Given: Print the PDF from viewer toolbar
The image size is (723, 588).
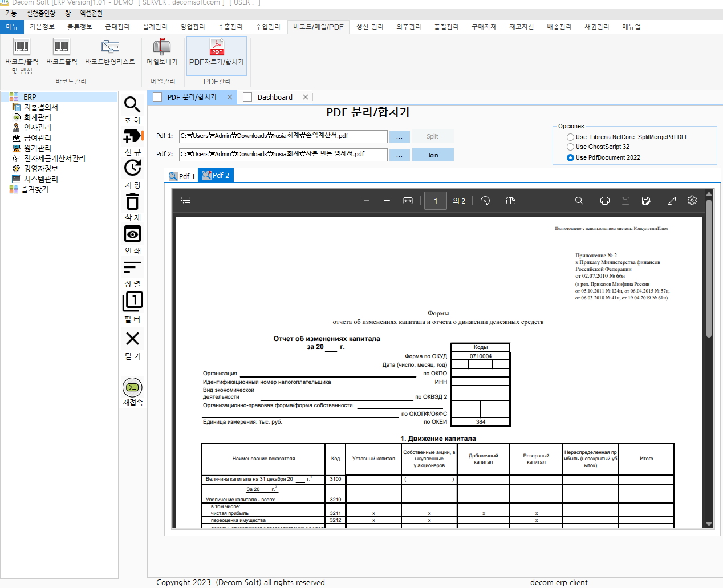Looking at the screenshot, I should (x=605, y=201).
